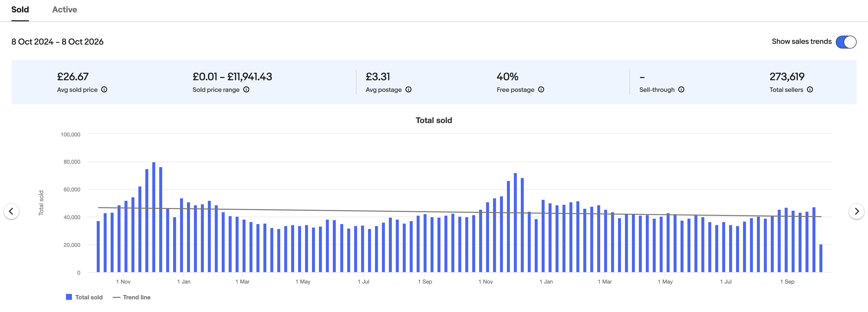Click the date range 8 Oct 2024 – 8 Oct 2026
The image size is (868, 312).
(x=57, y=42)
